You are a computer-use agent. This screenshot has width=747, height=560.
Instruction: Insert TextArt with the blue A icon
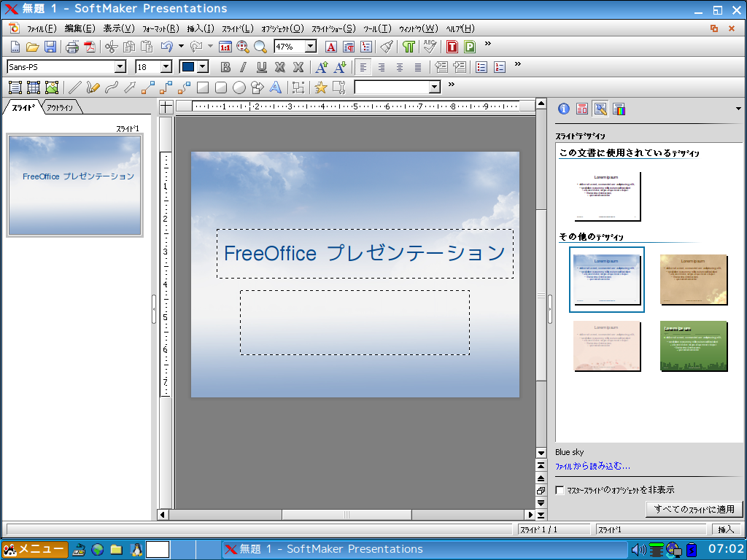pos(275,87)
